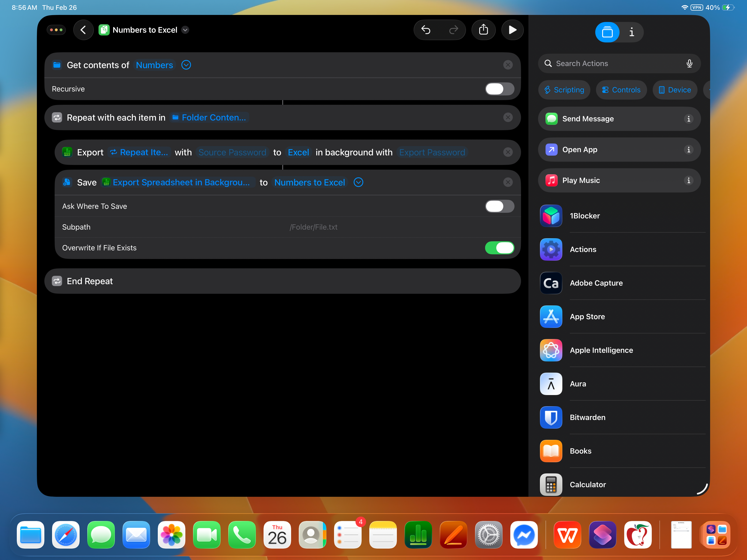Open the shortcut details info tab
Viewport: 747px width, 560px height.
[631, 32]
